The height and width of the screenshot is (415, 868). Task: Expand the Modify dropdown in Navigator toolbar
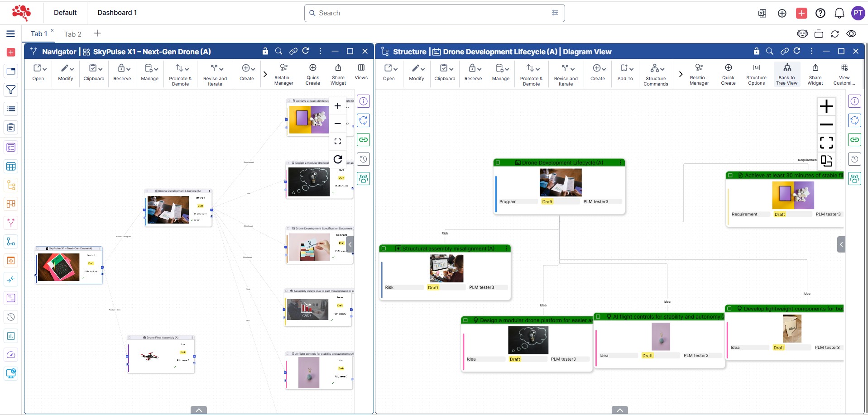point(66,69)
